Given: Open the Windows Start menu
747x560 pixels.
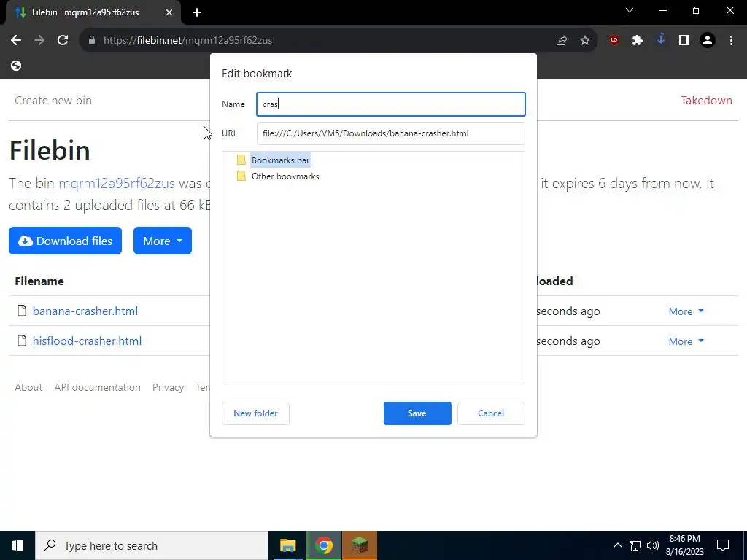Looking at the screenshot, I should (18, 545).
